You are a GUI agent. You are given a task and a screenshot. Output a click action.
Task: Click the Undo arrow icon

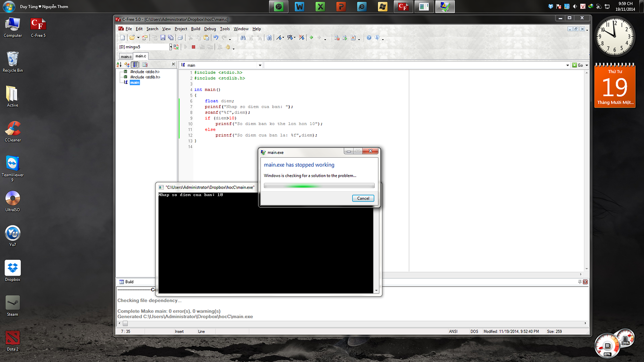(216, 38)
